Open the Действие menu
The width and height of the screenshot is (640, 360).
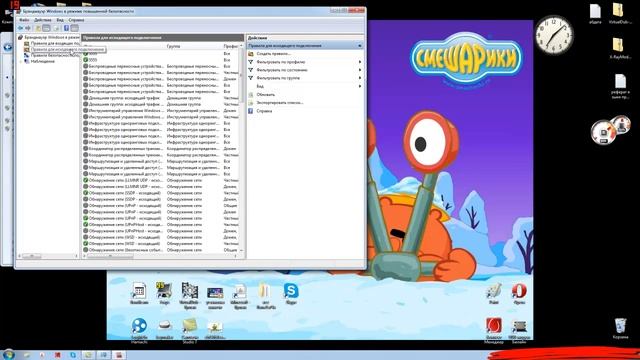43,20
